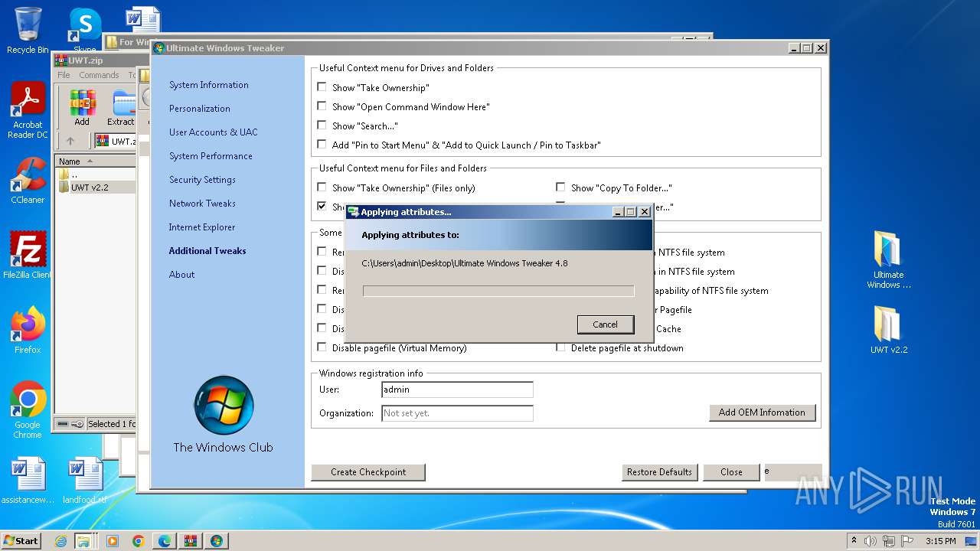The width and height of the screenshot is (980, 551).
Task: Open File menu in WinRAR window
Action: click(64, 75)
